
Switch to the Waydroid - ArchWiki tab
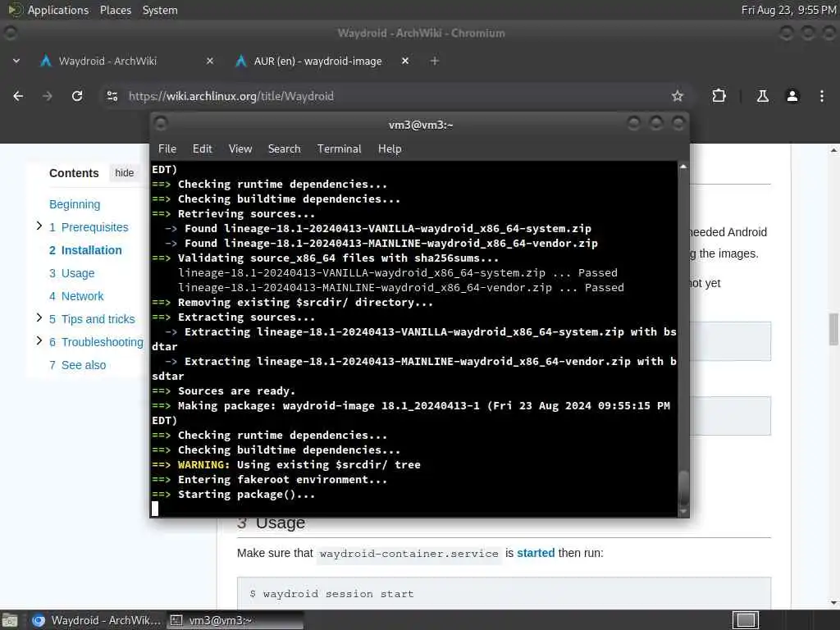(107, 61)
